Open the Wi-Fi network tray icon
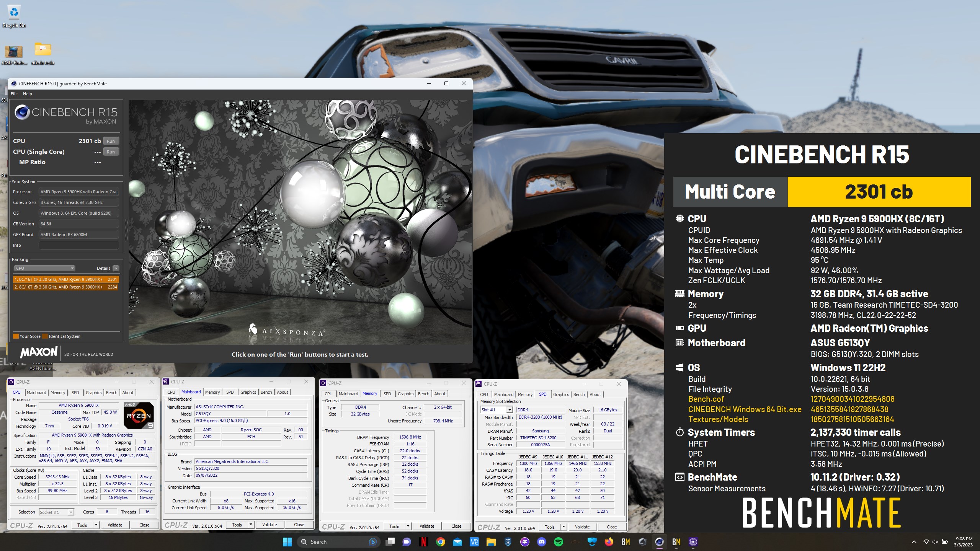980x551 pixels. click(926, 542)
